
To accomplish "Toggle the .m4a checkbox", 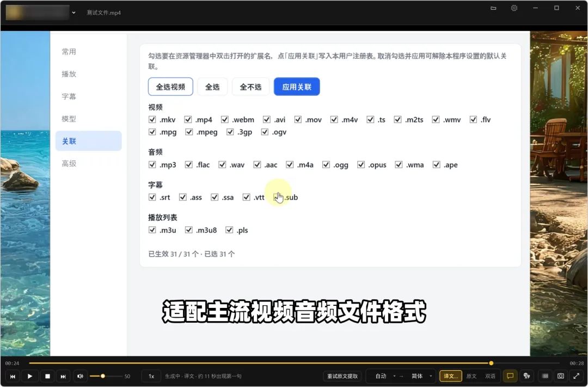I will tap(290, 165).
